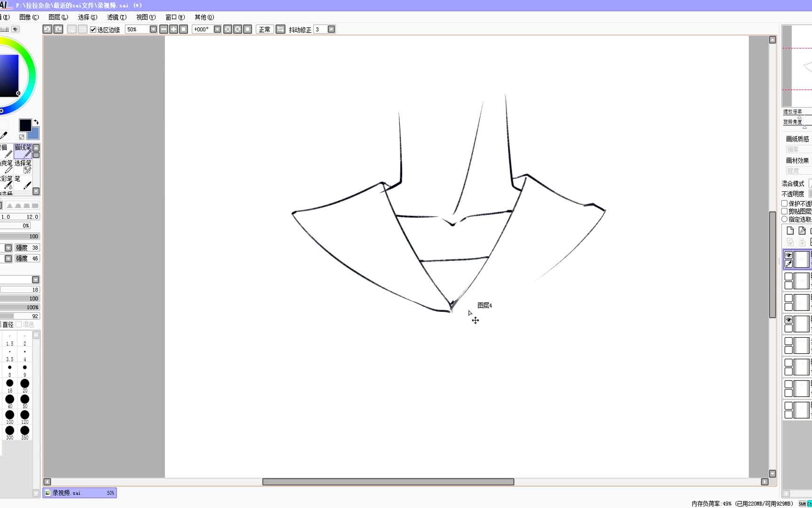Choose brush size 20 preset dot
Screen dimensions: 812x508
click(x=25, y=384)
